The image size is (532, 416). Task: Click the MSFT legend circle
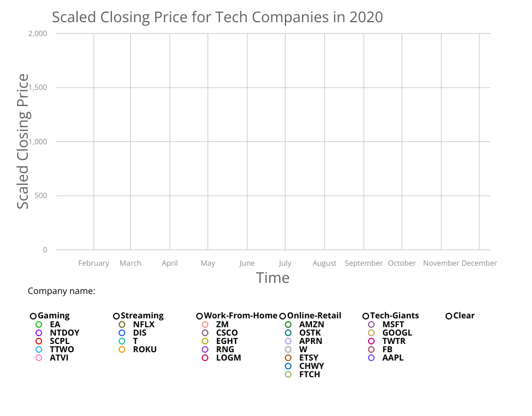pos(371,324)
